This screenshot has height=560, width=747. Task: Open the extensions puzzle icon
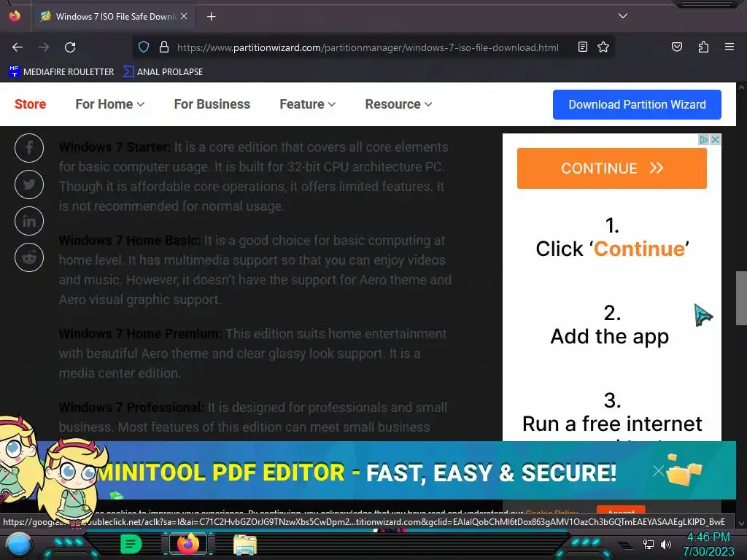703,47
